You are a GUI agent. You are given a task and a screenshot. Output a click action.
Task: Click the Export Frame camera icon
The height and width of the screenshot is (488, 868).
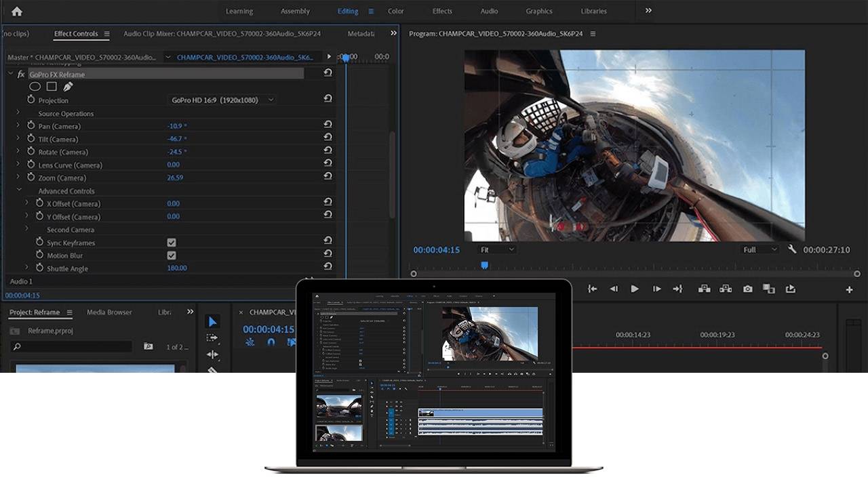pyautogui.click(x=747, y=289)
